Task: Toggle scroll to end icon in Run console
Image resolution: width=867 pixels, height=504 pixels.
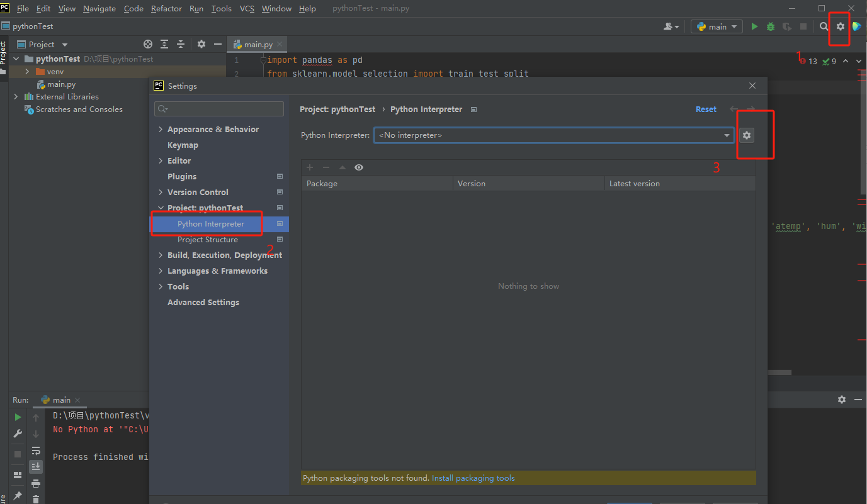Action: pos(36,466)
